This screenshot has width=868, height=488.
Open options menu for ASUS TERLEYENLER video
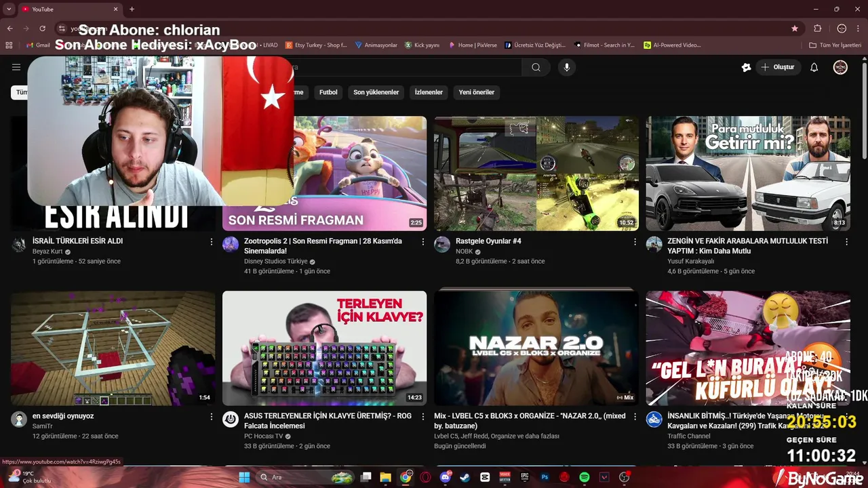coord(423,417)
